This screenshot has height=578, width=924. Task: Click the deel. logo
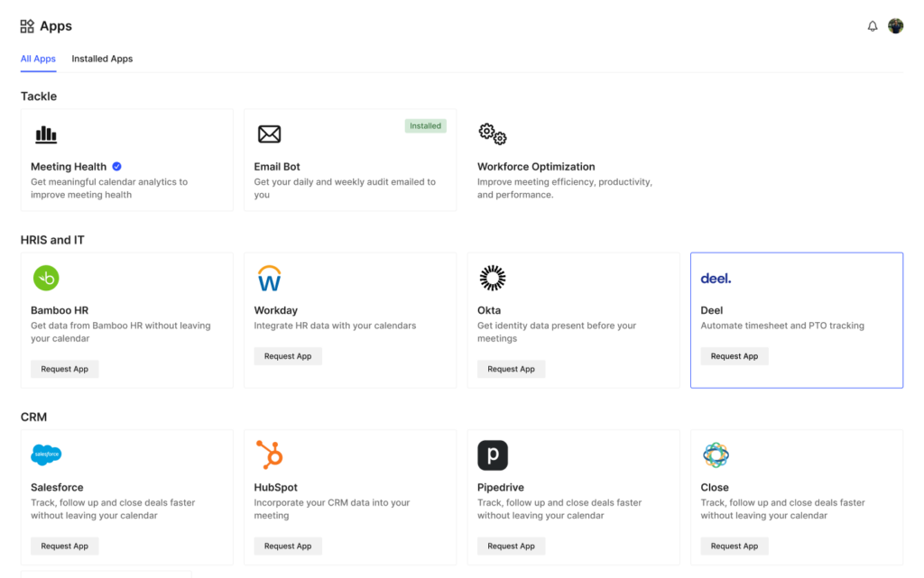click(716, 279)
